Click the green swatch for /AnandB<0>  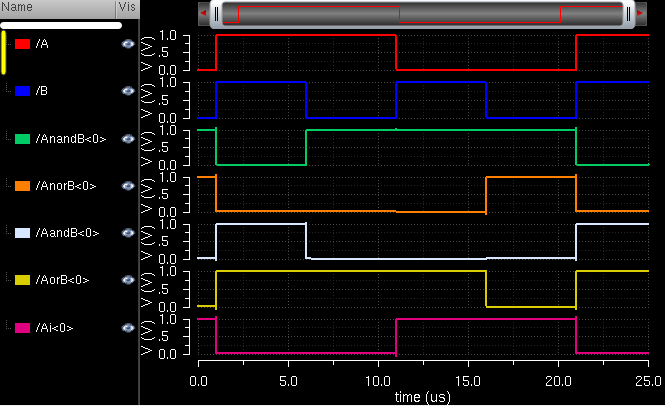click(22, 139)
